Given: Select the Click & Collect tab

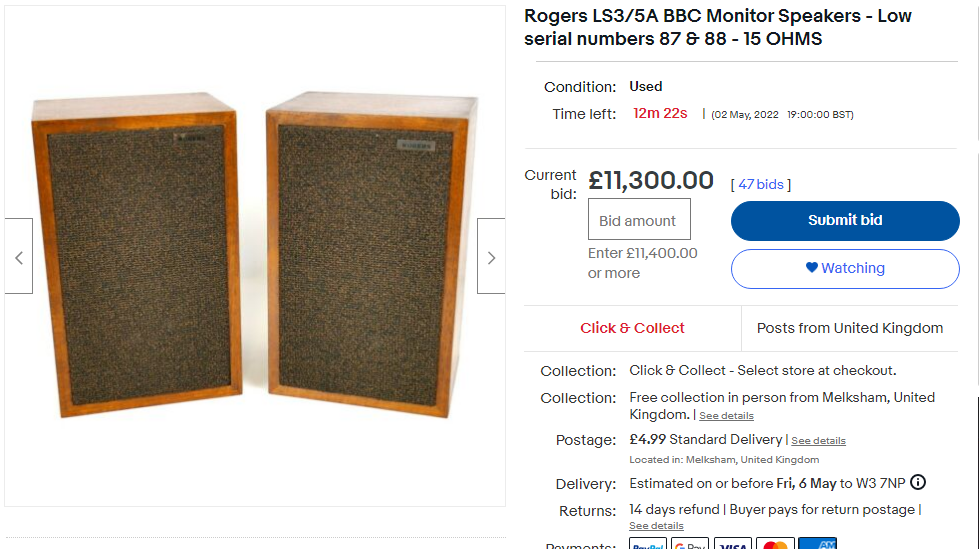Looking at the screenshot, I should [632, 328].
